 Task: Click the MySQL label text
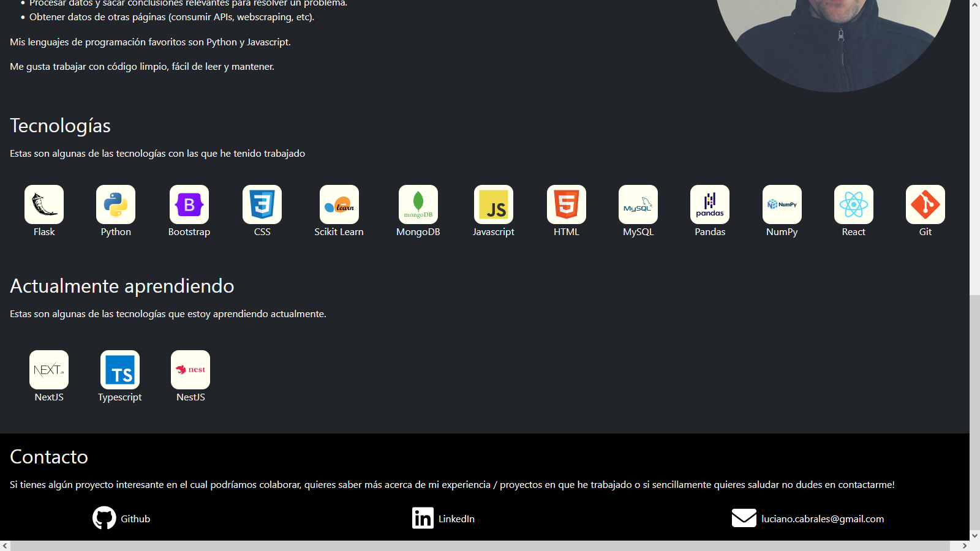[638, 232]
